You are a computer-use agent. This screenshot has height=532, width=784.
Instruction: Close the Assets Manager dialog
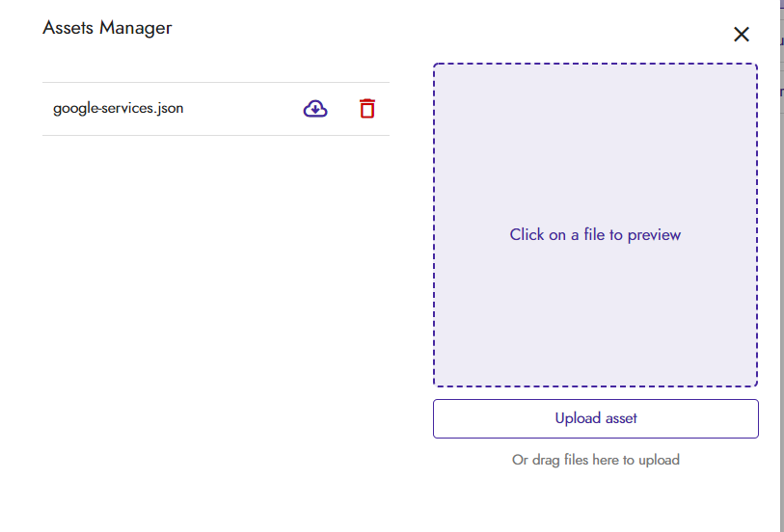tap(741, 35)
